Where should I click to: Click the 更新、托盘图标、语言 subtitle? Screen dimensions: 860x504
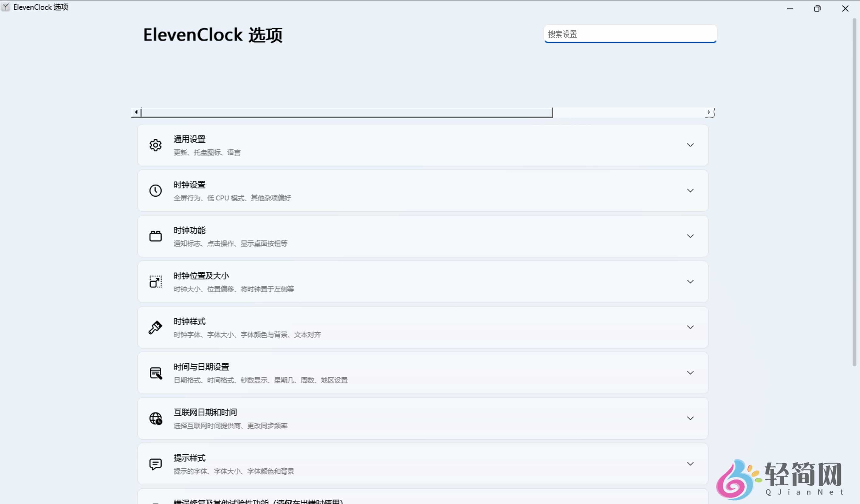click(207, 152)
